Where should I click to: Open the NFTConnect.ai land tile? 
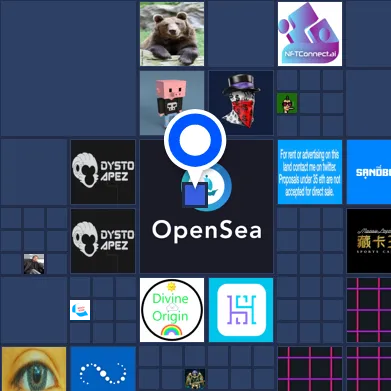(310, 34)
